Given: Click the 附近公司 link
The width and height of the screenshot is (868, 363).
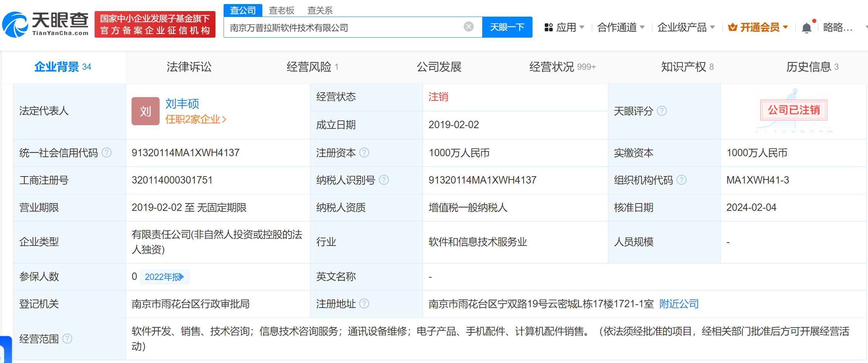Looking at the screenshot, I should point(679,304).
